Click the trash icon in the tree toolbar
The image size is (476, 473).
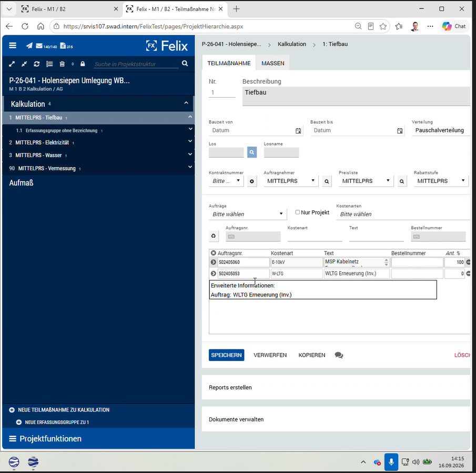pos(62,64)
